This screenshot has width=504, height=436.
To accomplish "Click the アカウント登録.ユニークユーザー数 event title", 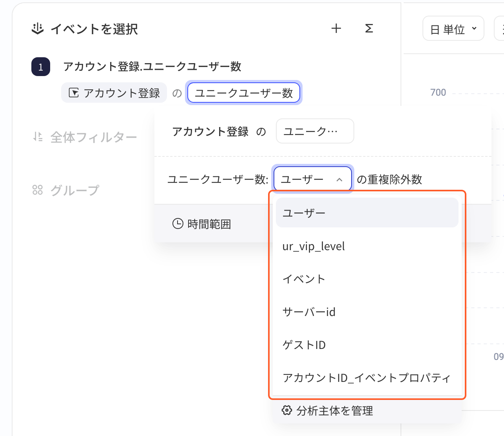I will tap(152, 67).
